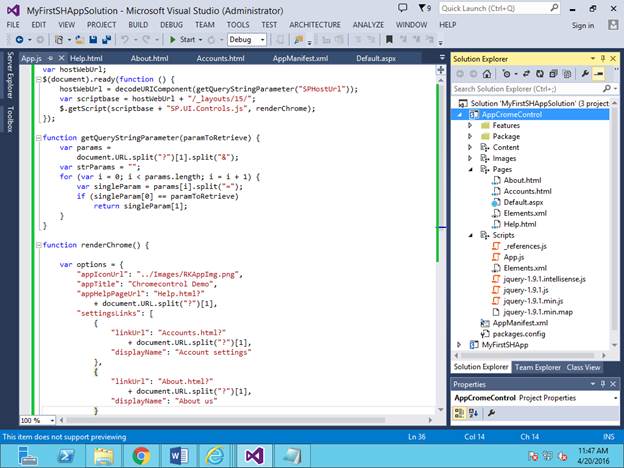The width and height of the screenshot is (624, 468).
Task: Collapse the Pages node
Action: click(x=470, y=170)
